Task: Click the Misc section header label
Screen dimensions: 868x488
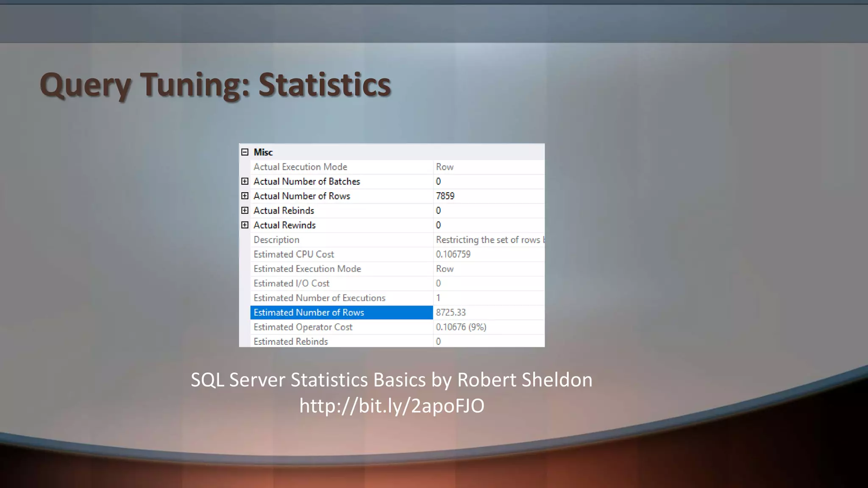Action: coord(263,152)
